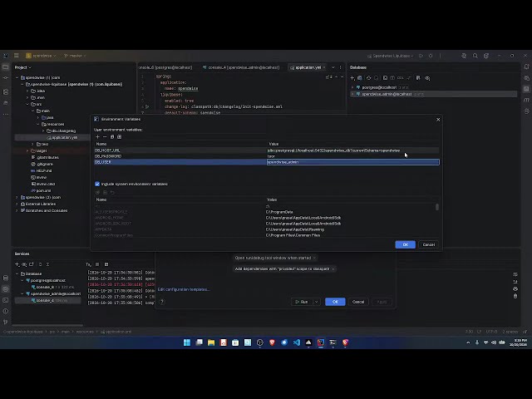
Task: Run the Spendwise Liquibase configuration
Action: point(421,56)
